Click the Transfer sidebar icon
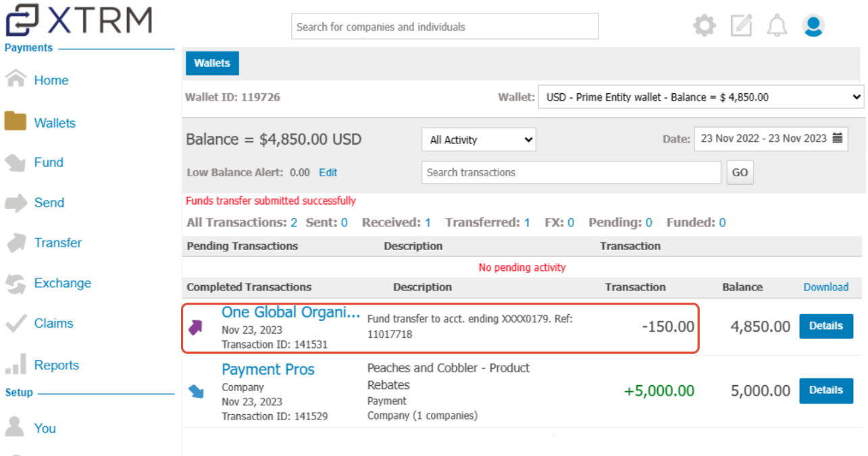868x456 pixels. click(16, 243)
